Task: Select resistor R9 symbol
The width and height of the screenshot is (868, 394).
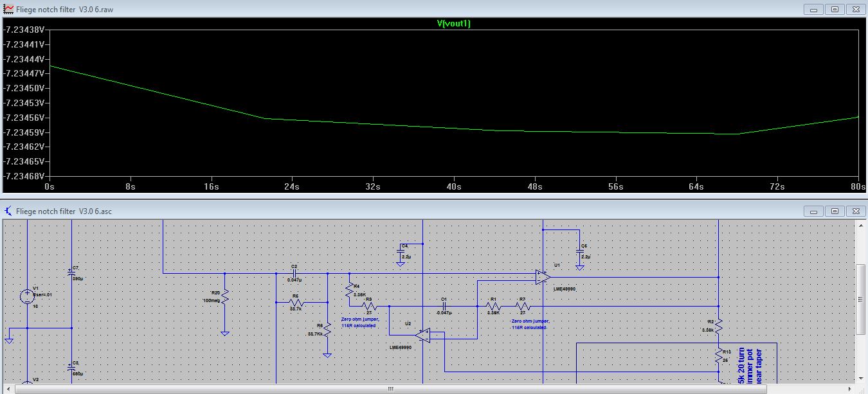Action: click(x=369, y=306)
